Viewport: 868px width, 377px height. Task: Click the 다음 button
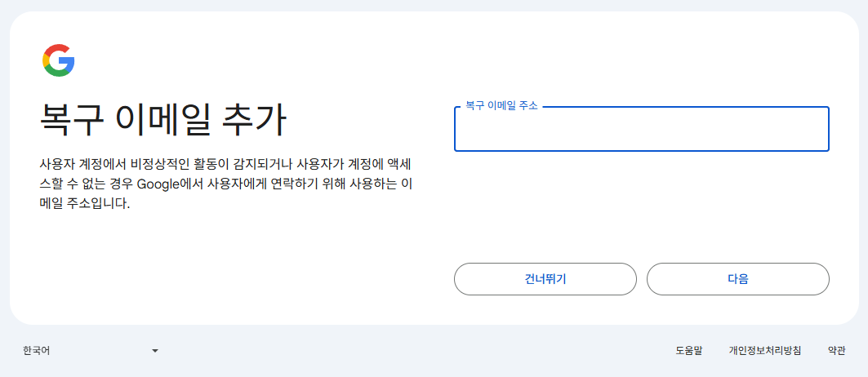pos(738,279)
